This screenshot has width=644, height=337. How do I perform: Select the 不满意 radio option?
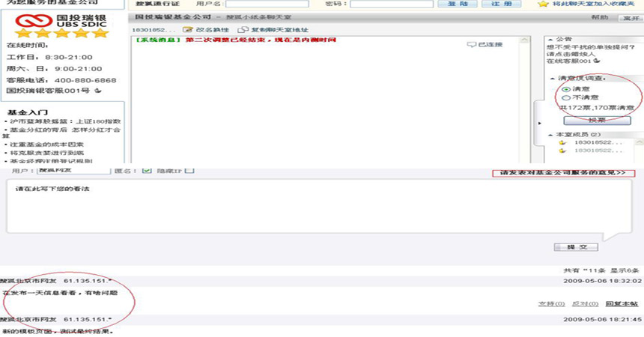pos(565,97)
